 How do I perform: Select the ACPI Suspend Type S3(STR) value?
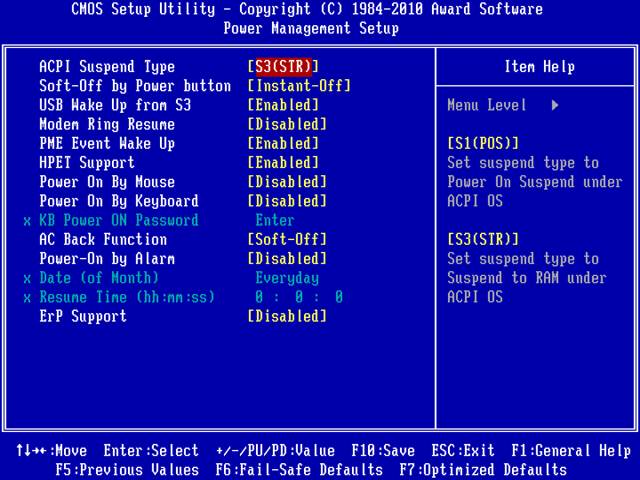pyautogui.click(x=283, y=67)
